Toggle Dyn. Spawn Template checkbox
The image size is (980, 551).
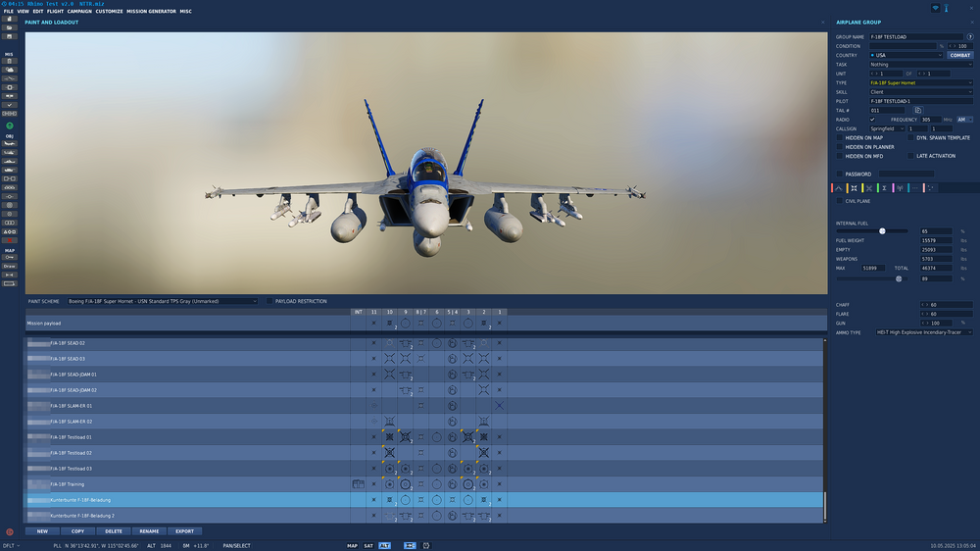pyautogui.click(x=910, y=137)
